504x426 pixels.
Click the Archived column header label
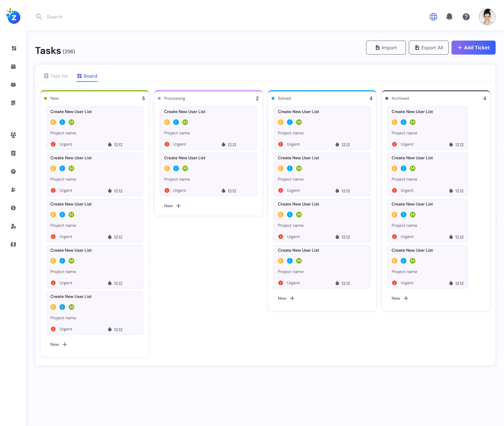[x=400, y=98]
